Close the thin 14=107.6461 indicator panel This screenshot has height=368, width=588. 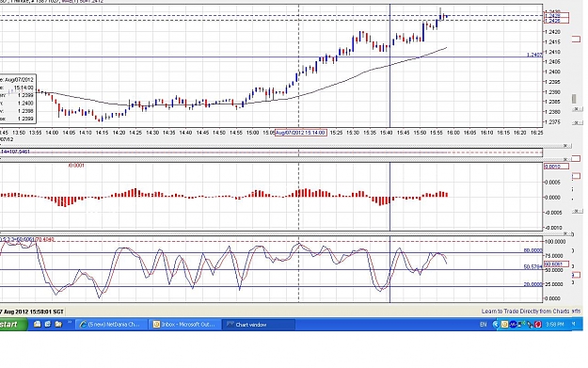[x=565, y=145]
